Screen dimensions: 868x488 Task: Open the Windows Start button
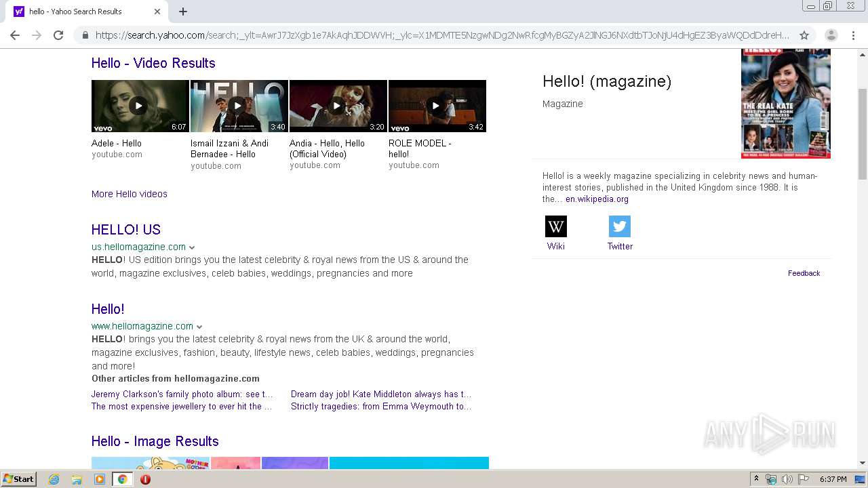(x=18, y=479)
